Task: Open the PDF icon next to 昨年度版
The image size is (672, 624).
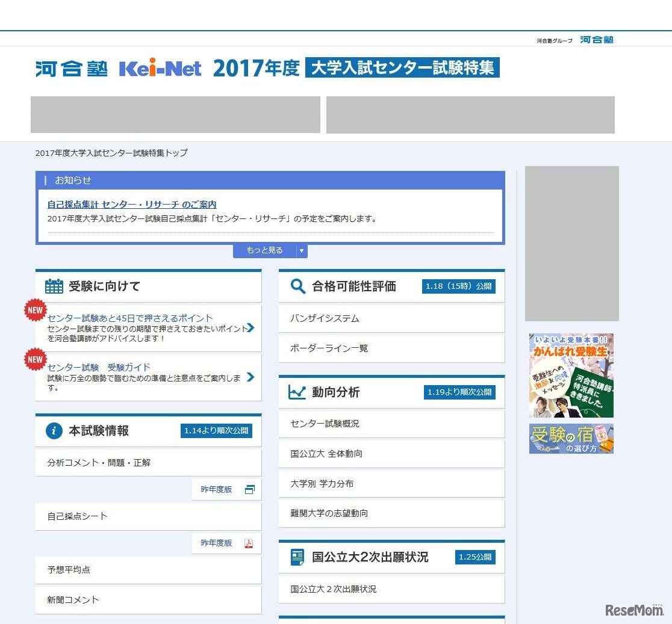Action: coord(250,543)
